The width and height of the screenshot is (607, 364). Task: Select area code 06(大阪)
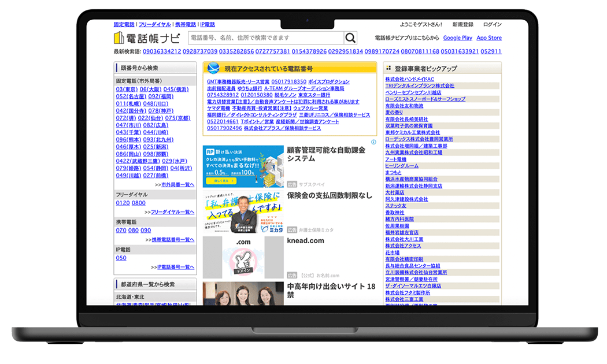pyautogui.click(x=150, y=90)
